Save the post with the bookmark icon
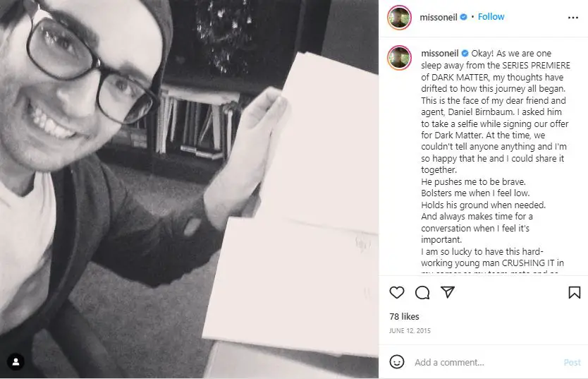The image size is (588, 379). coord(574,292)
